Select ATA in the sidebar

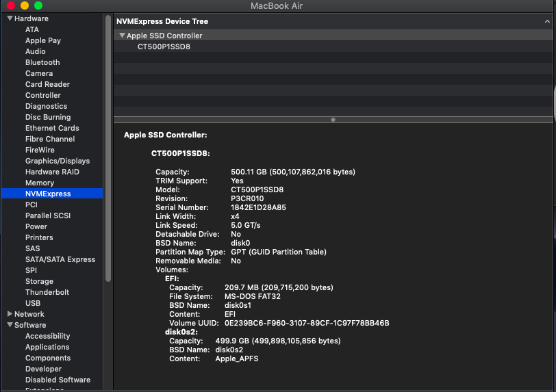tap(32, 30)
